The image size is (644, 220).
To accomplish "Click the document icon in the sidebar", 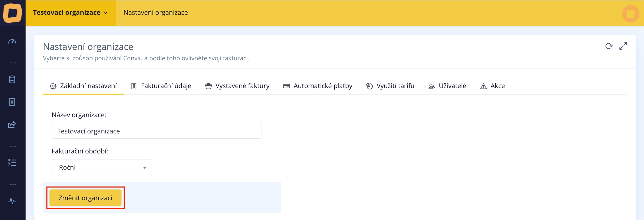I will click(x=12, y=102).
